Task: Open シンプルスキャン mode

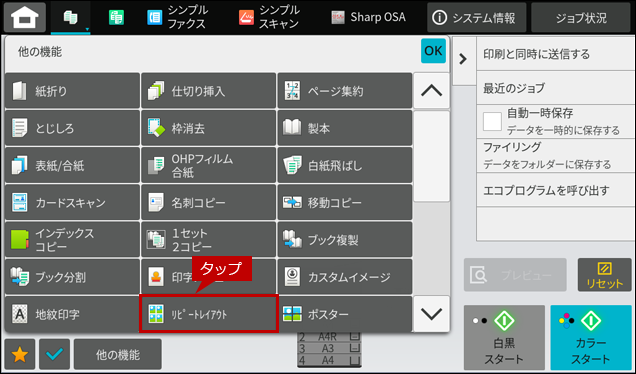Action: tap(269, 17)
